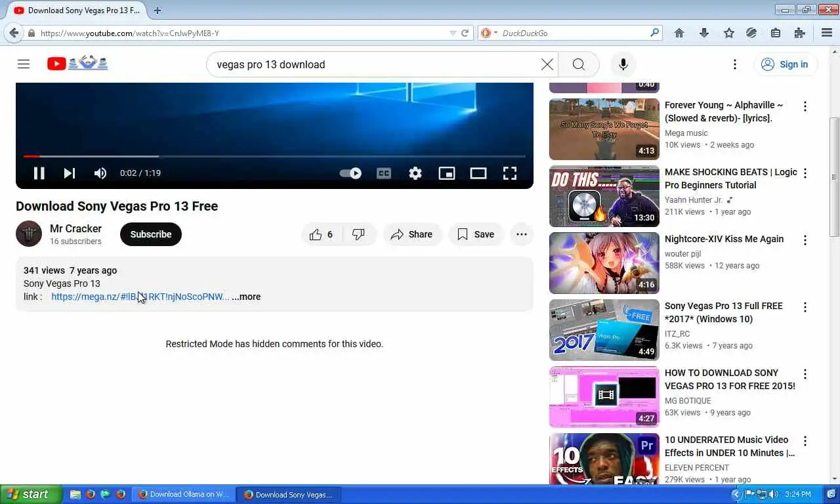Toggle the autoplay switch
The height and width of the screenshot is (504, 840).
350,173
